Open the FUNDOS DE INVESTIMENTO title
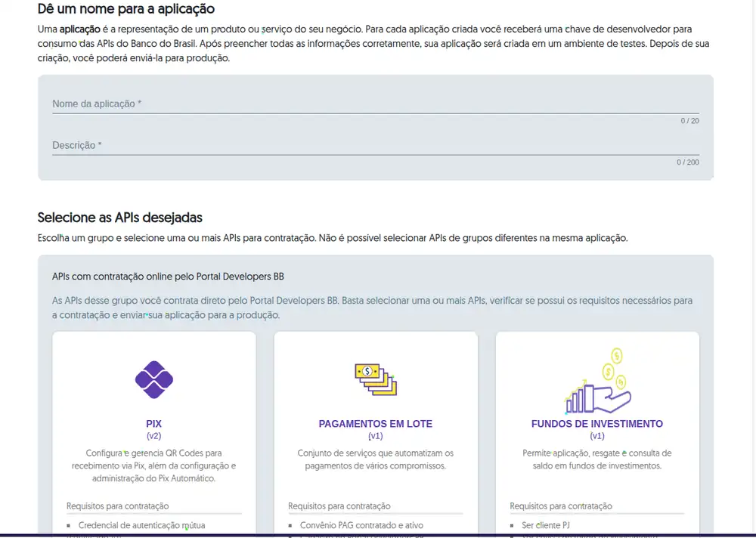This screenshot has width=756, height=538. [x=597, y=424]
